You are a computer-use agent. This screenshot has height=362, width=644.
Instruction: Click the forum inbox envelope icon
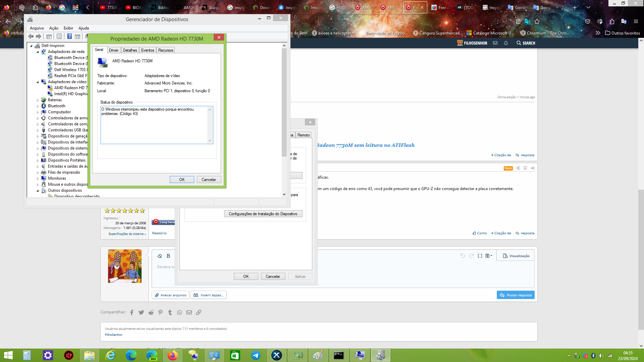(495, 43)
